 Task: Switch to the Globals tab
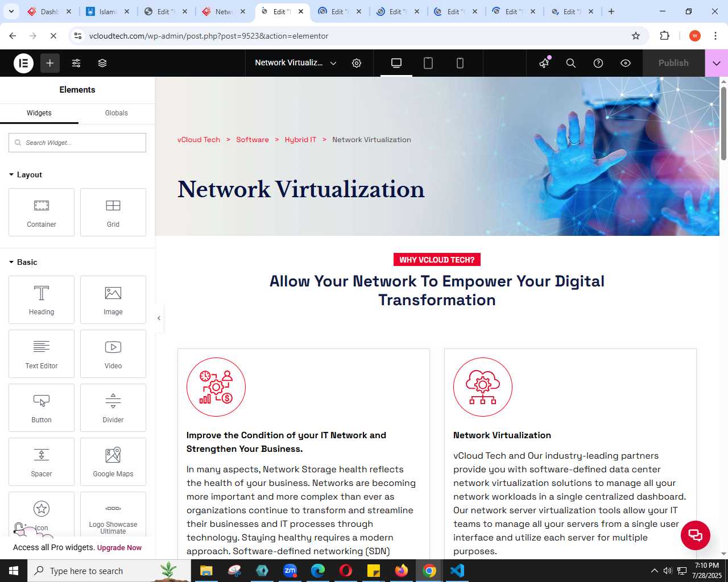click(x=117, y=113)
